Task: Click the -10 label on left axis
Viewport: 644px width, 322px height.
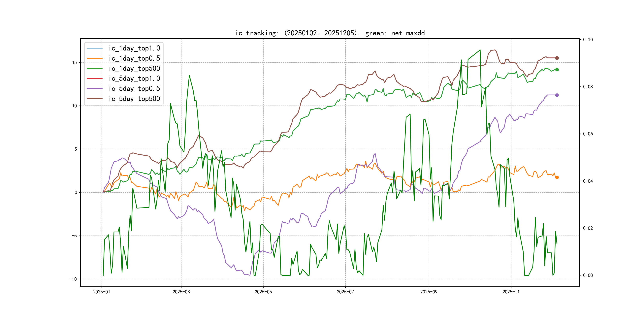Action: click(x=73, y=279)
